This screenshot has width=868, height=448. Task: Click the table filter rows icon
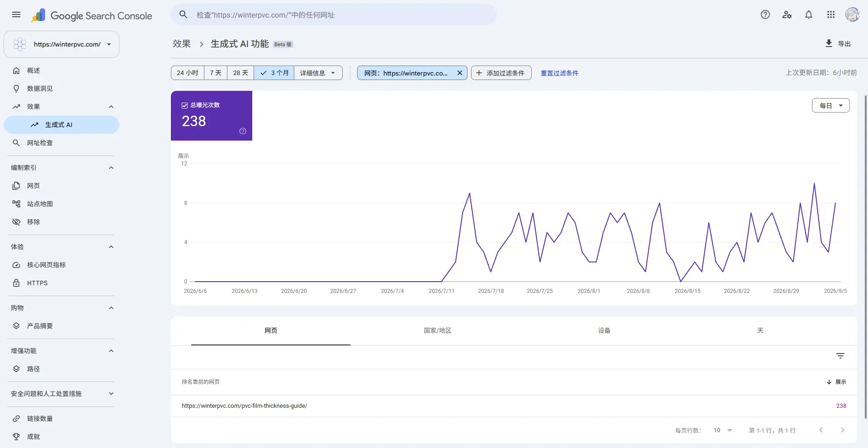point(840,356)
